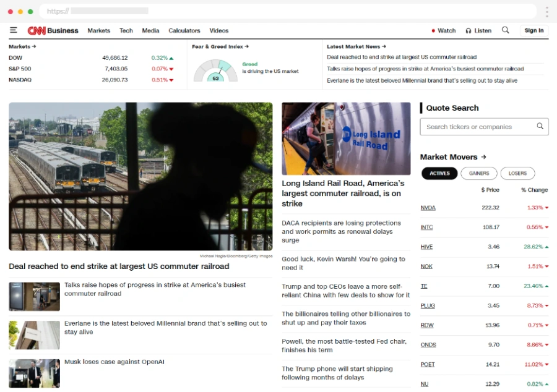Open 'Musk loses case against OpenAI' headline
Viewport: 557px width, 392px height.
(114, 362)
